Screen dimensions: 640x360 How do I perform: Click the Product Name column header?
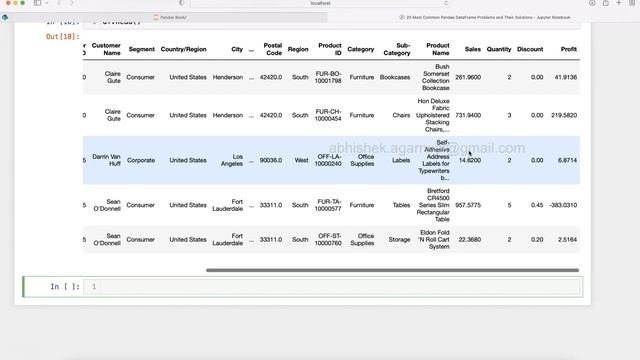point(438,49)
